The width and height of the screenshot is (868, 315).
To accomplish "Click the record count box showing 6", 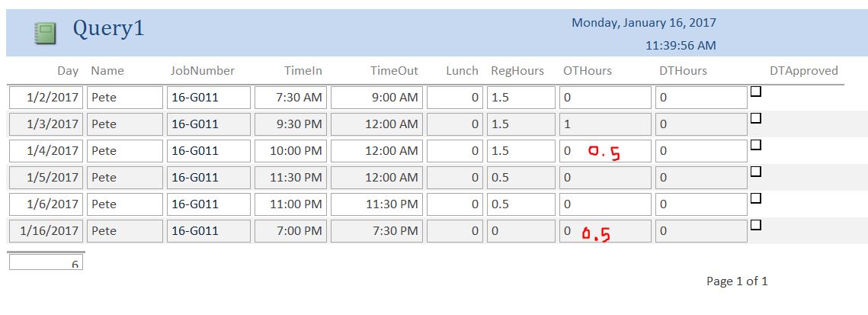I will click(x=46, y=262).
